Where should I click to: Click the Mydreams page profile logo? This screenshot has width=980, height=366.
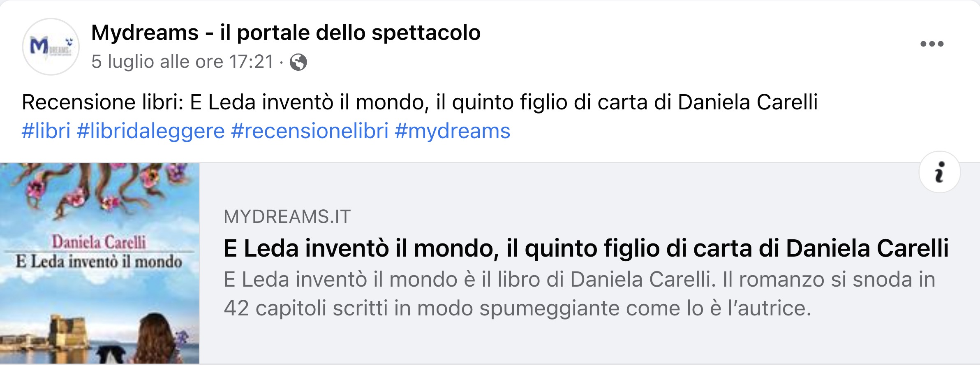[x=51, y=46]
